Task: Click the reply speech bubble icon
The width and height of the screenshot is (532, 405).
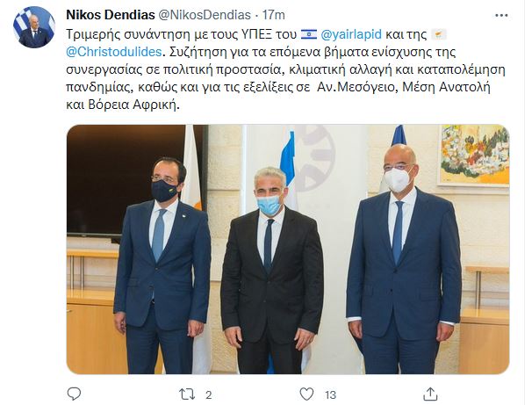Action: point(74,394)
